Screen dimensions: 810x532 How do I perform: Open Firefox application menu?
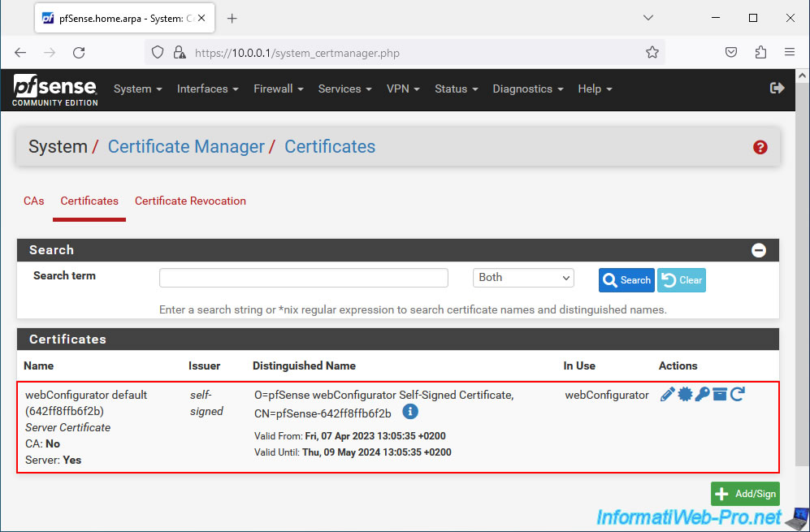(790, 52)
